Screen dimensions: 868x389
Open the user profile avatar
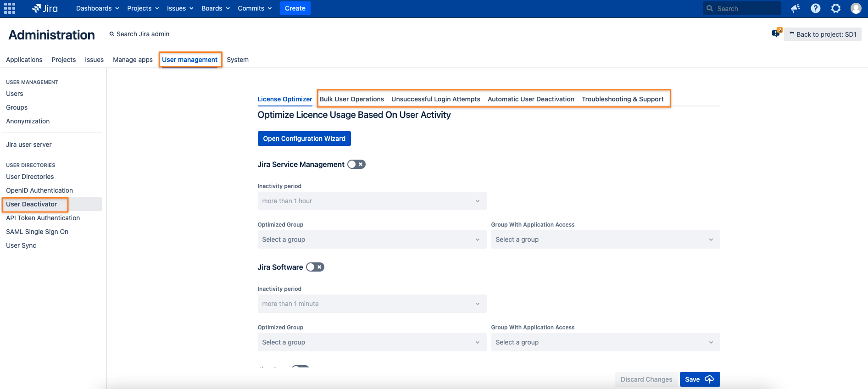tap(856, 8)
